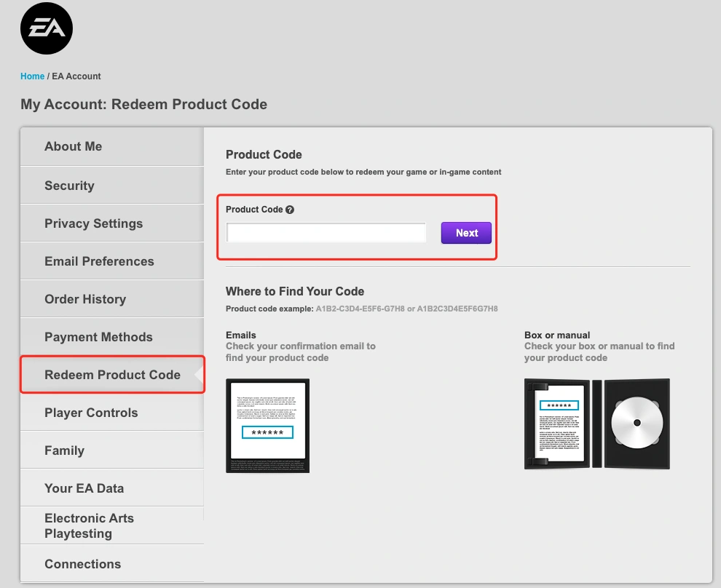The width and height of the screenshot is (721, 588).
Task: Click the Product Code help question mark icon
Action: click(x=290, y=210)
